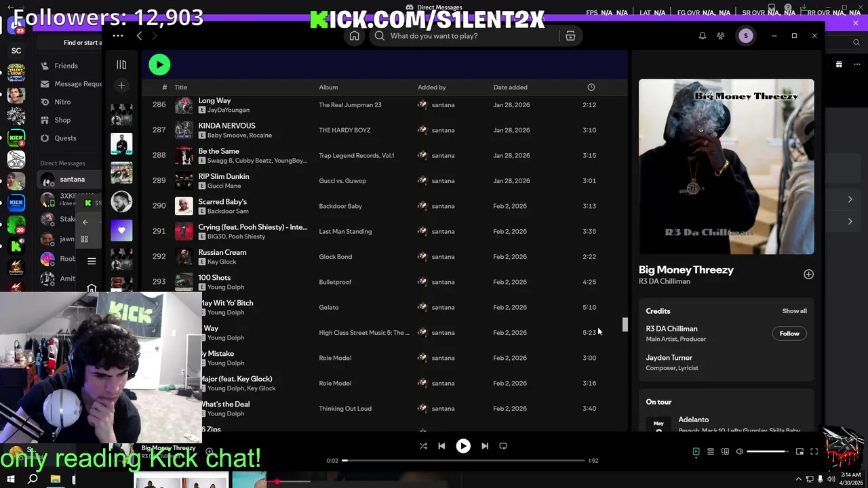
Task: Open Windows taskbar search
Action: (33, 479)
